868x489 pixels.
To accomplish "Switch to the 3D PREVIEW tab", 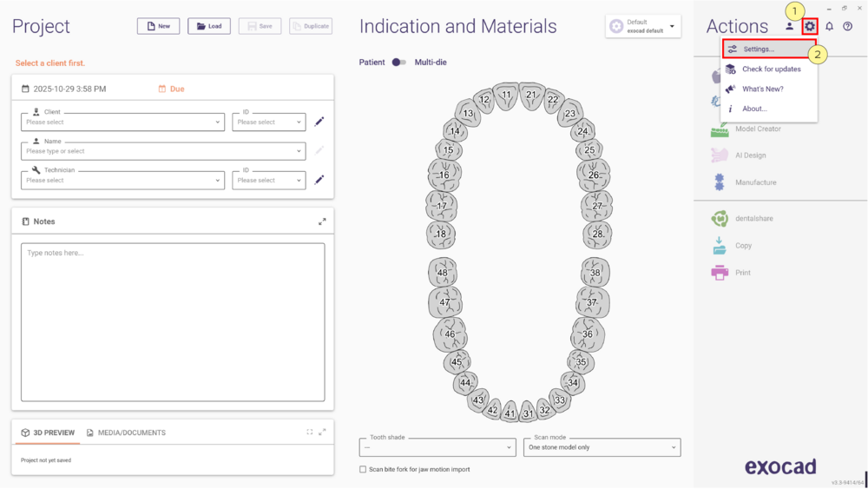I will pyautogui.click(x=48, y=433).
